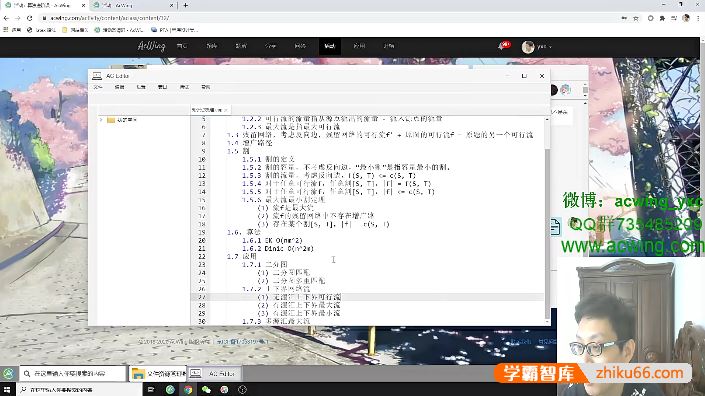Expand the yxc user dropdown
This screenshot has width=705, height=396.
pos(537,46)
